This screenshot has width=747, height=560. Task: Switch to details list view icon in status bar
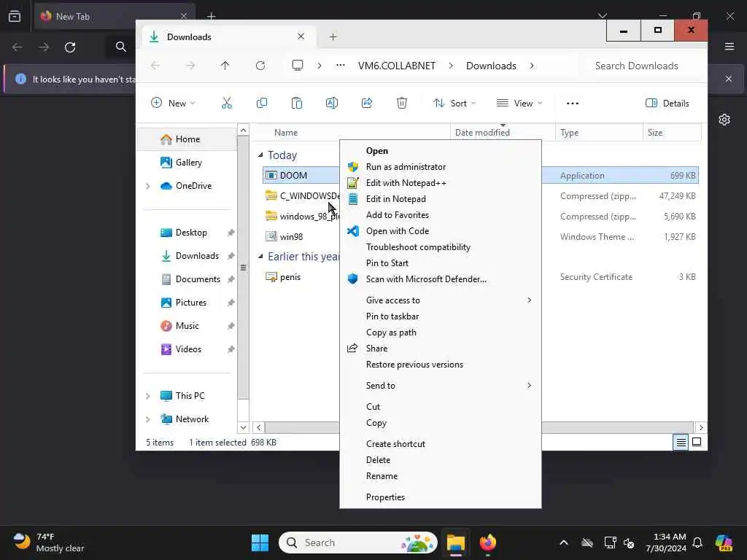681,443
